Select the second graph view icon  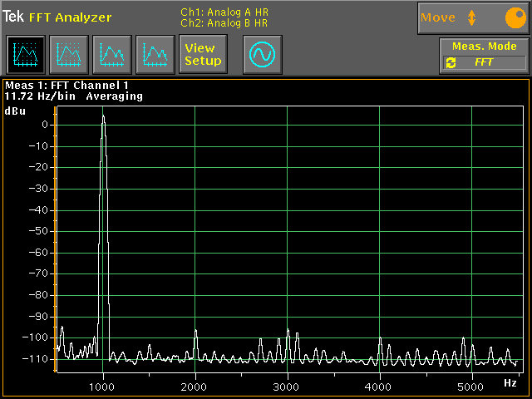(67, 55)
